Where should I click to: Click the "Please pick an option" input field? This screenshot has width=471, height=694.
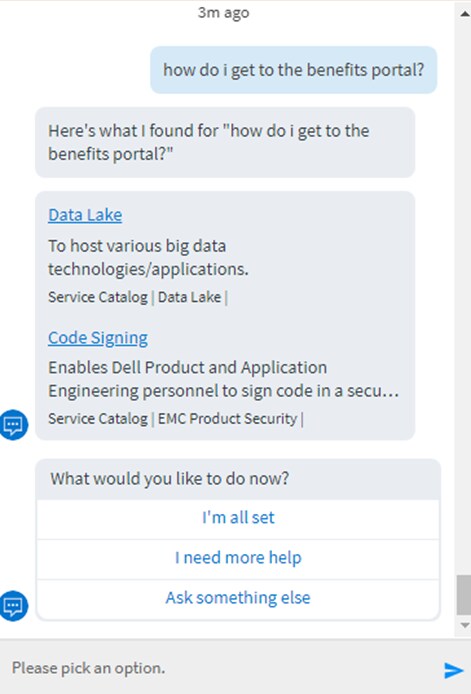[x=221, y=668]
